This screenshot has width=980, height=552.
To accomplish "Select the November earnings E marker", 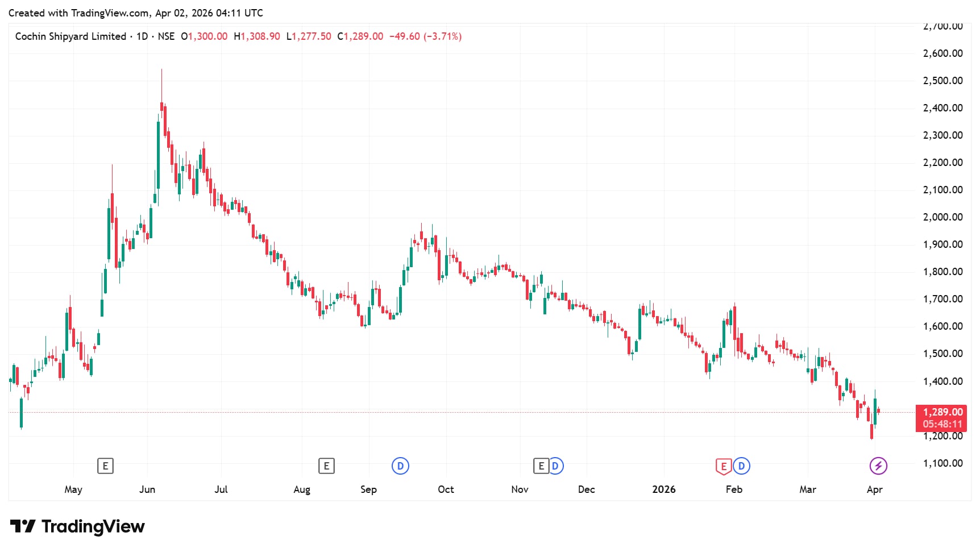I will [541, 466].
